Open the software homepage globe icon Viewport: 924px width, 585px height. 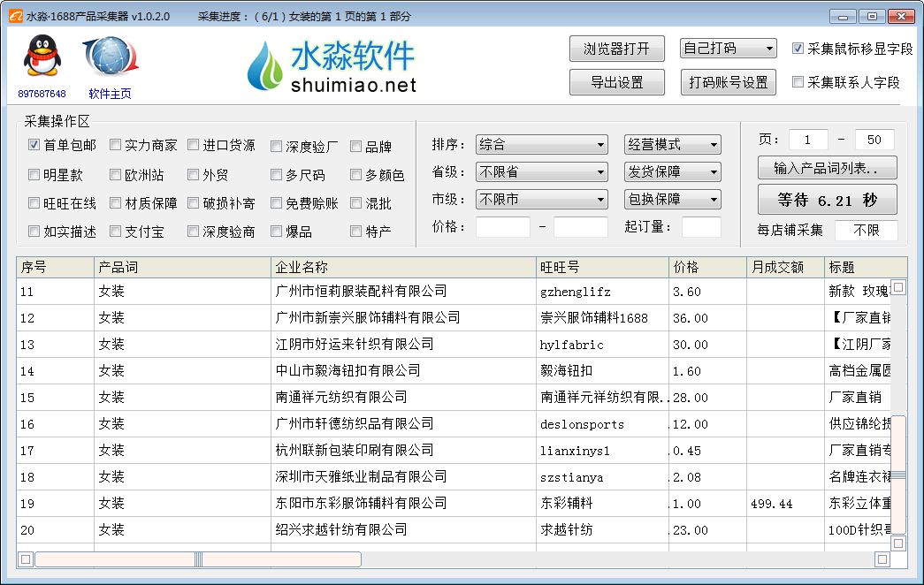click(x=111, y=57)
